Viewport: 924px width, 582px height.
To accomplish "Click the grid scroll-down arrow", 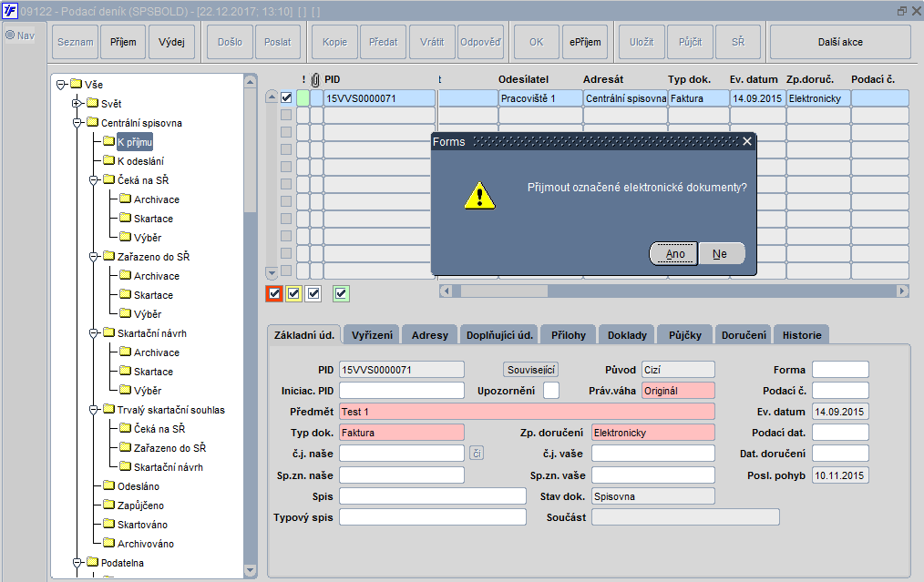I will click(x=272, y=272).
